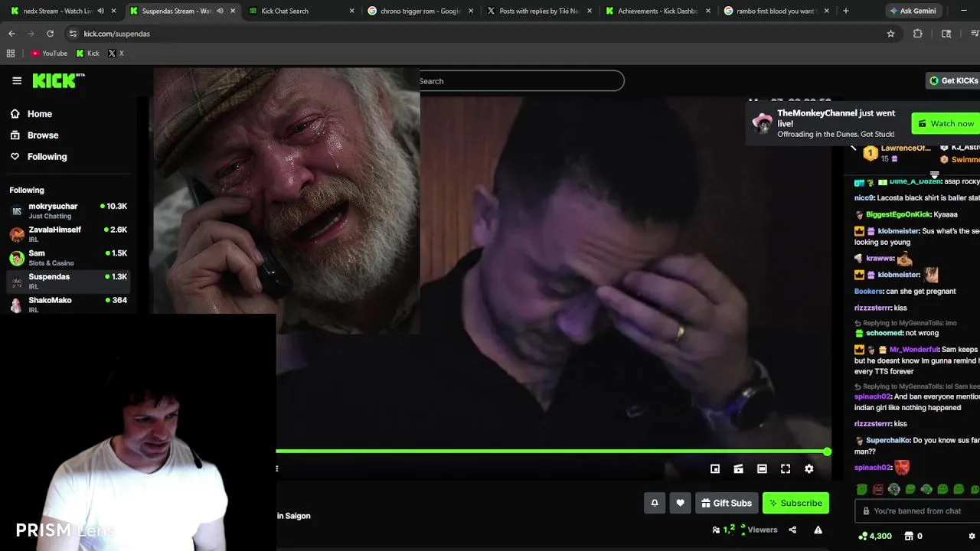
Task: Open video player settings gear
Action: [809, 469]
